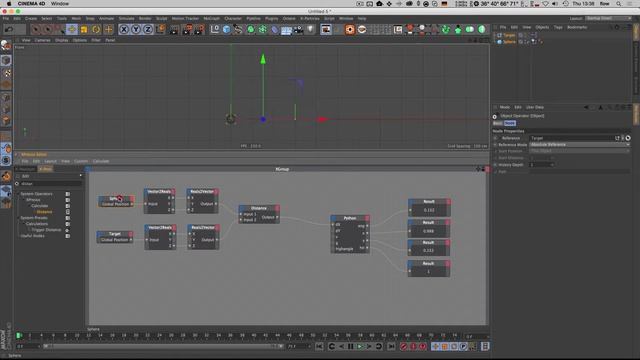The height and width of the screenshot is (360, 640).
Task: Open the Character menu
Action: (x=233, y=18)
